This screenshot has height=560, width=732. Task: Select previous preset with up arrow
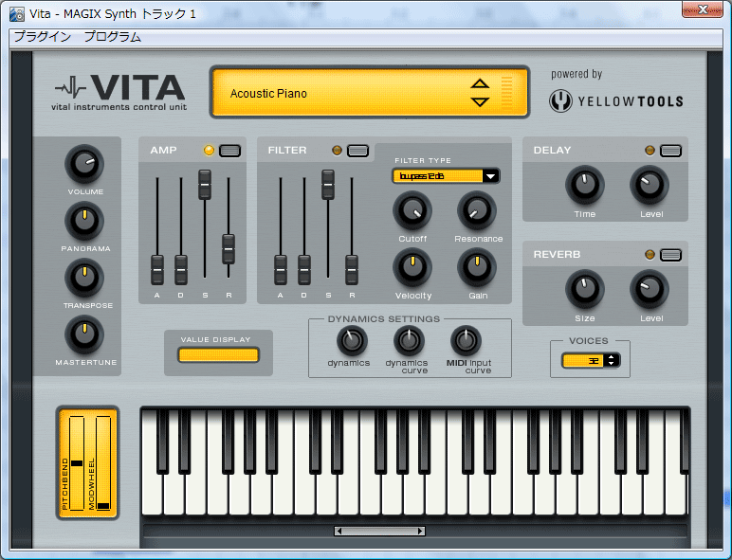pos(480,84)
